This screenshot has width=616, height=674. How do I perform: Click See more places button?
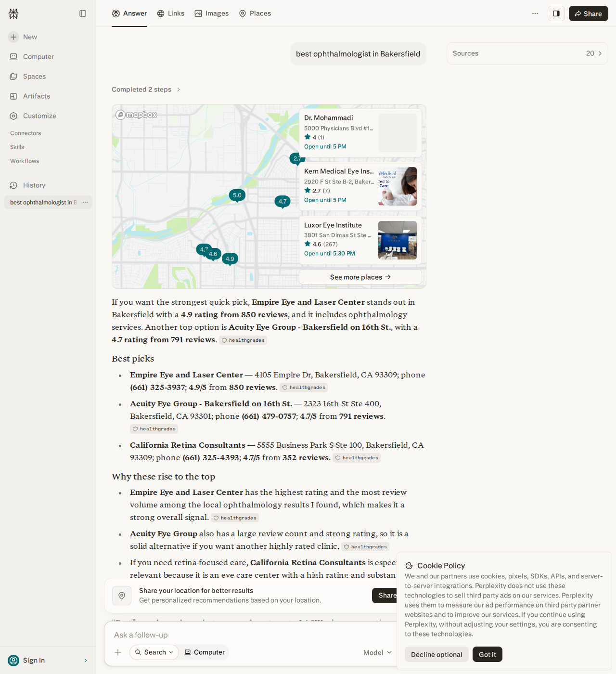[360, 277]
